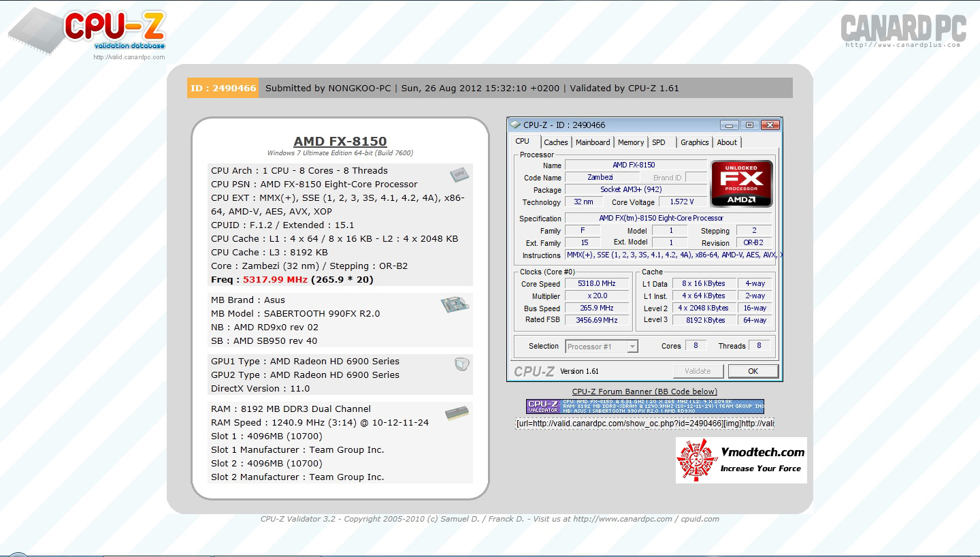Click the Validate button
Screen dimensions: 980x557
pyautogui.click(x=698, y=371)
